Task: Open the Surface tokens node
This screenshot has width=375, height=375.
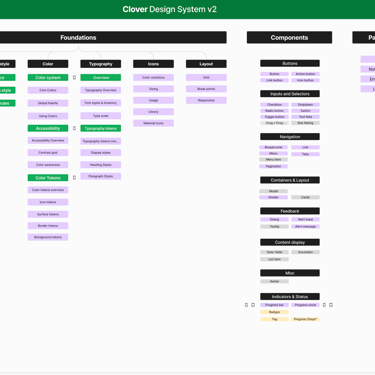Action: tap(48, 214)
